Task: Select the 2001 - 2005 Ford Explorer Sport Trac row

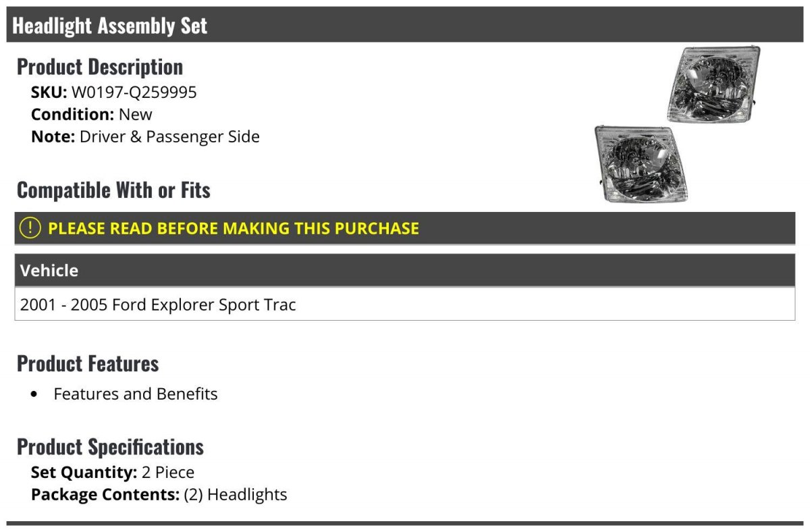Action: coord(405,304)
